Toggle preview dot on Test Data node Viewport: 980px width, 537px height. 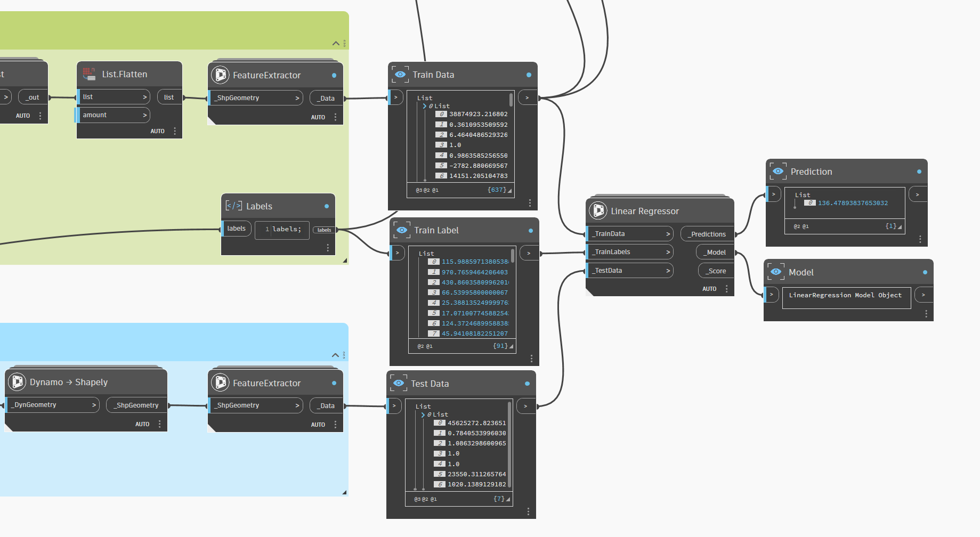point(527,384)
